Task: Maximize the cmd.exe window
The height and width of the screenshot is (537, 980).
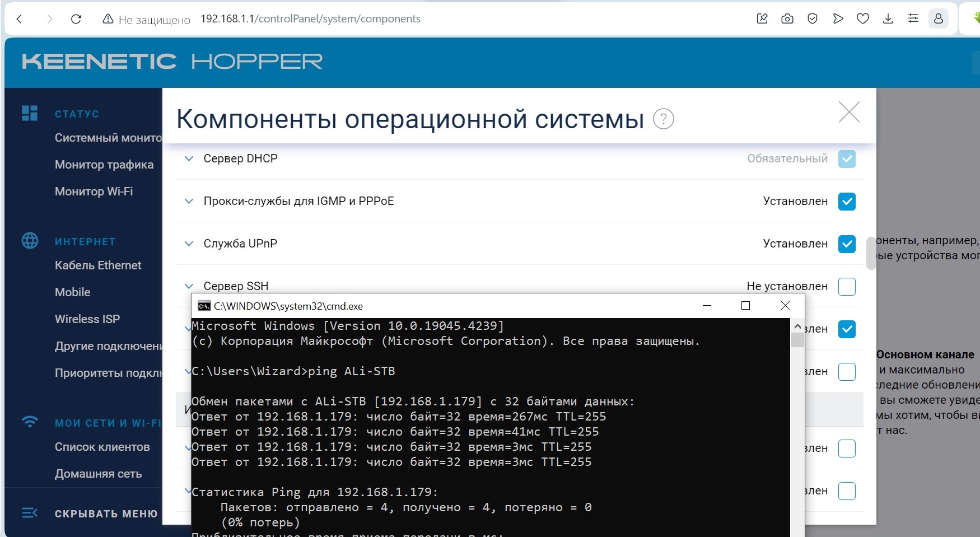Action: (x=745, y=305)
